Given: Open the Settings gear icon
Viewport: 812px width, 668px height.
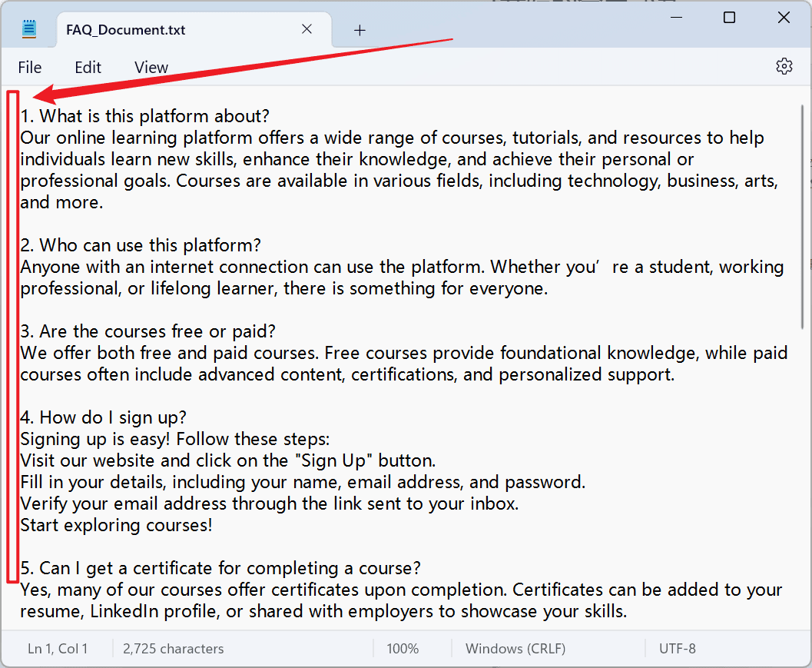Looking at the screenshot, I should coord(784,66).
